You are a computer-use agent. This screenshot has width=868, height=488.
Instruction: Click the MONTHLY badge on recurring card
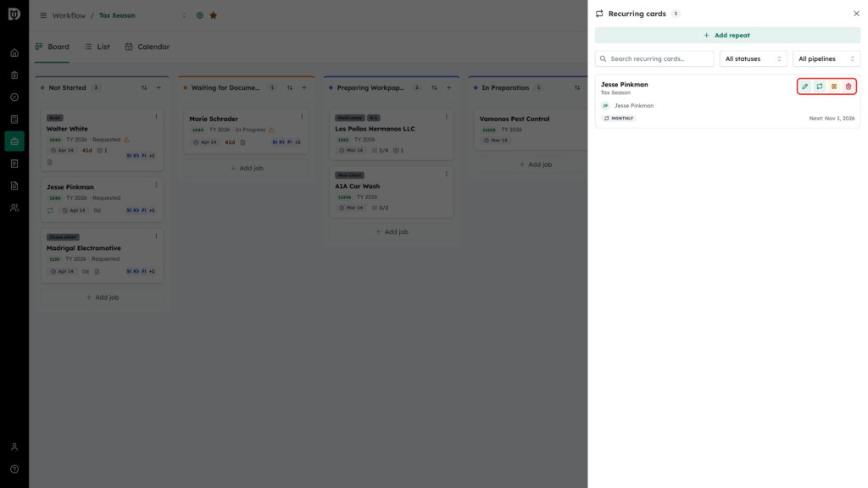click(619, 119)
